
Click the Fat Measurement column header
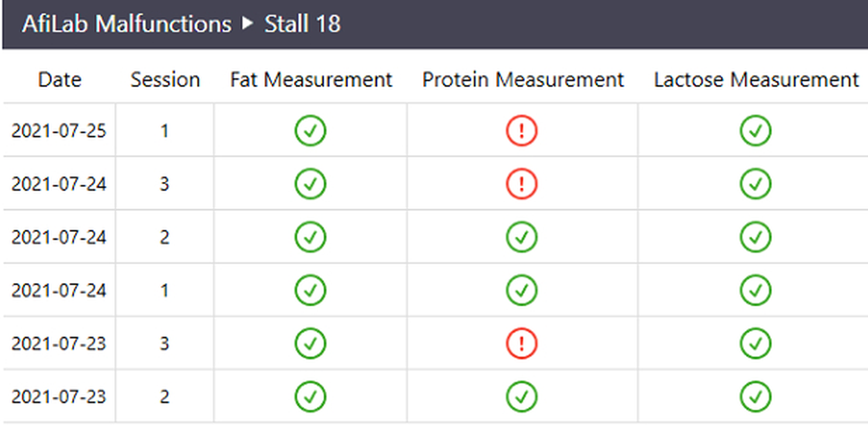(x=311, y=80)
